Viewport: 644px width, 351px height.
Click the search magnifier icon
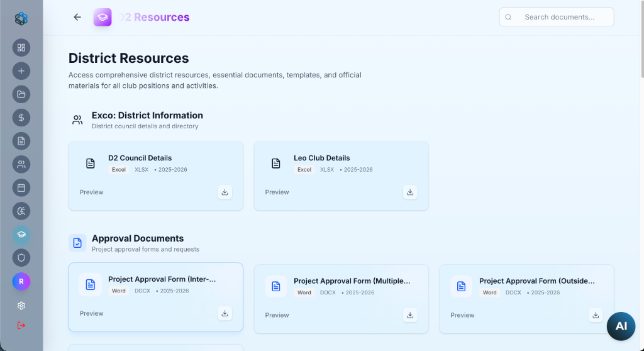tap(508, 17)
